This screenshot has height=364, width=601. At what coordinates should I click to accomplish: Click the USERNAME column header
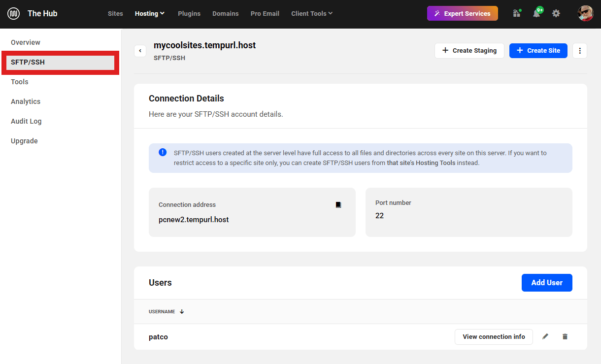click(162, 312)
